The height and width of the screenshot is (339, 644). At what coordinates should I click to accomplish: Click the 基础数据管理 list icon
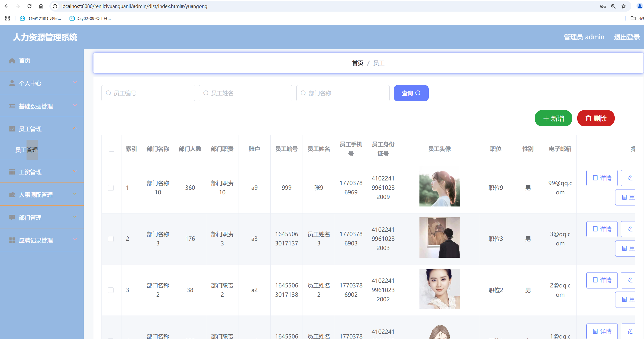tap(12, 106)
